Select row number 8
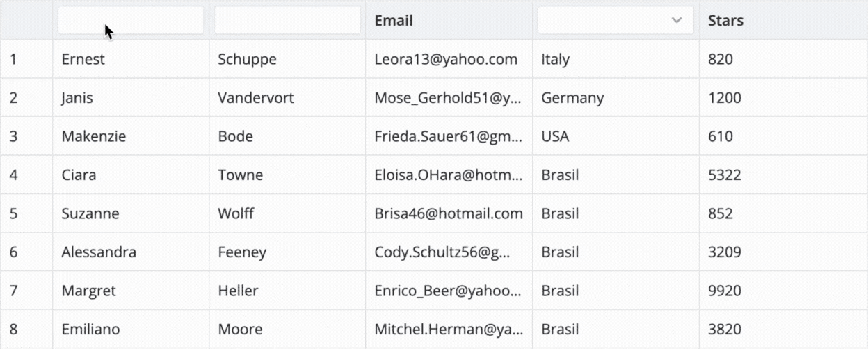This screenshot has width=868, height=349. 13,330
